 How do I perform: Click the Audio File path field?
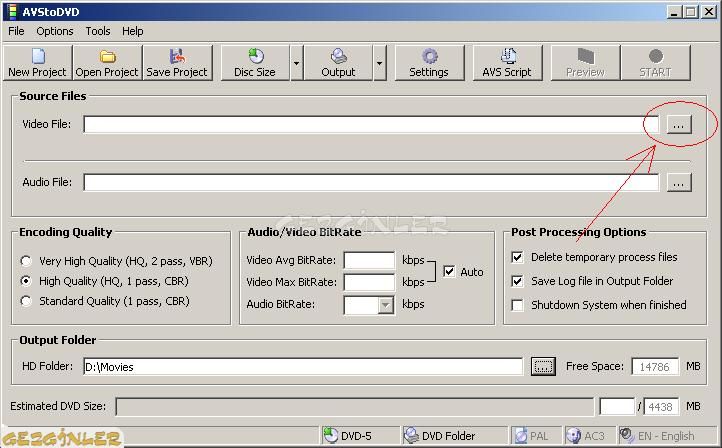coord(371,183)
